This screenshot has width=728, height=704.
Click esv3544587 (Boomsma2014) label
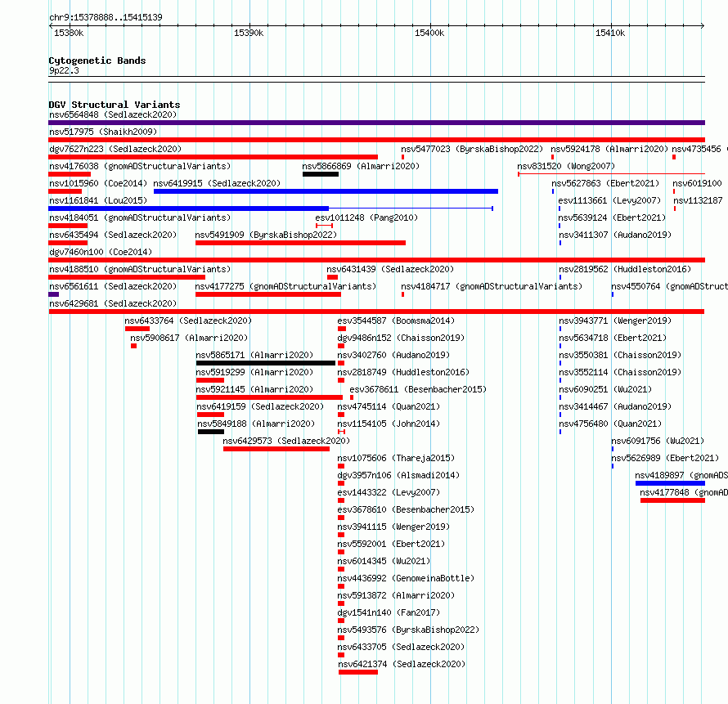click(x=396, y=321)
